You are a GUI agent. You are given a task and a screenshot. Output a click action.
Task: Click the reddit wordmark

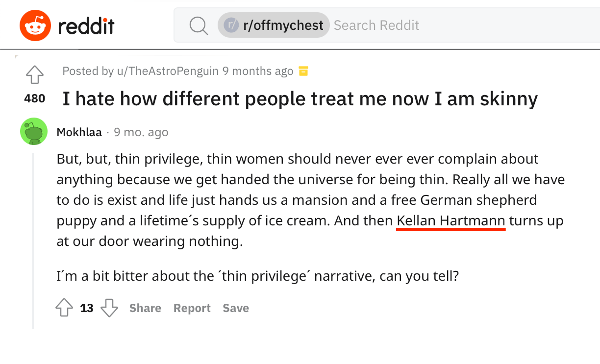(86, 25)
